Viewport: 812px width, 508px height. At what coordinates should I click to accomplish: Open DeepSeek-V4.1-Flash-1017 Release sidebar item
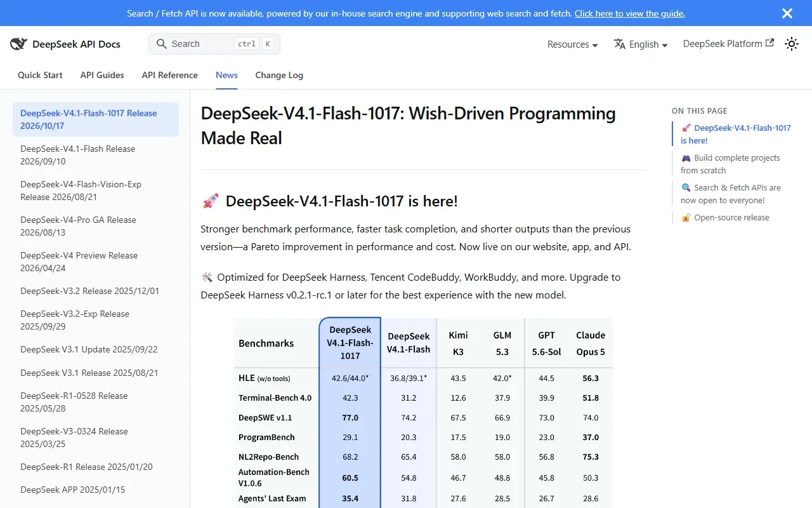[x=96, y=119]
